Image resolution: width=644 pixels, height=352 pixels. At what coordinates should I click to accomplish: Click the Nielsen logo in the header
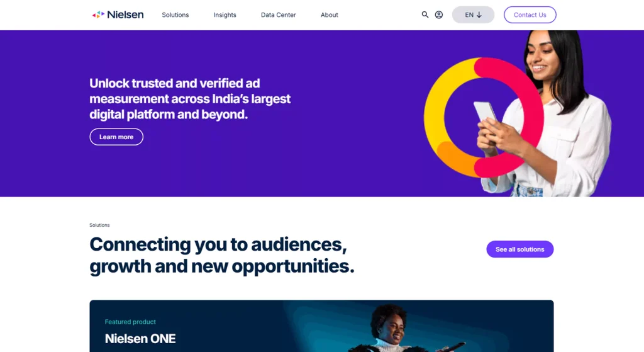pyautogui.click(x=118, y=14)
